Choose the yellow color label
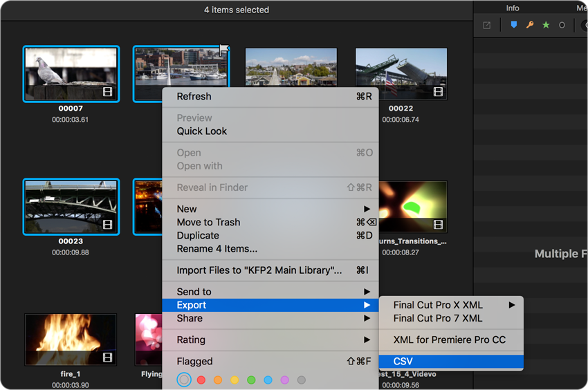Image resolution: width=588 pixels, height=390 pixels. click(235, 380)
